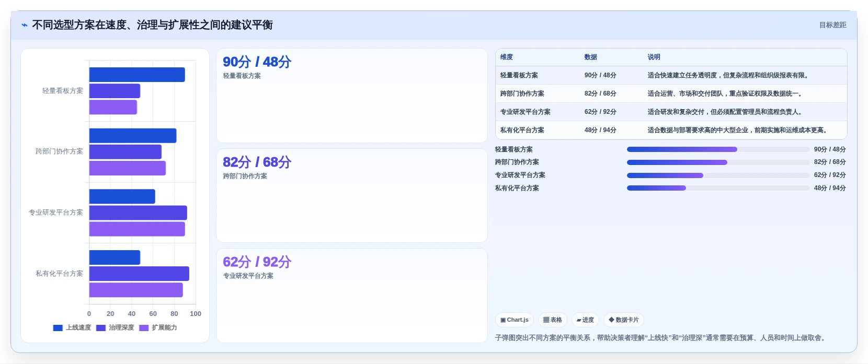Toggle the 扩展能力 legend swatch

(144, 328)
